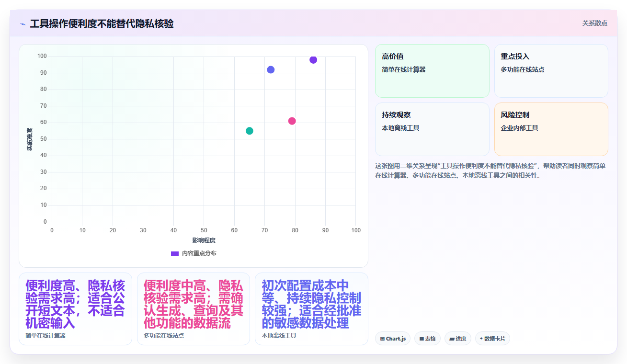Open the 重点投入 quadrant card
The image size is (627, 364).
pyautogui.click(x=551, y=71)
